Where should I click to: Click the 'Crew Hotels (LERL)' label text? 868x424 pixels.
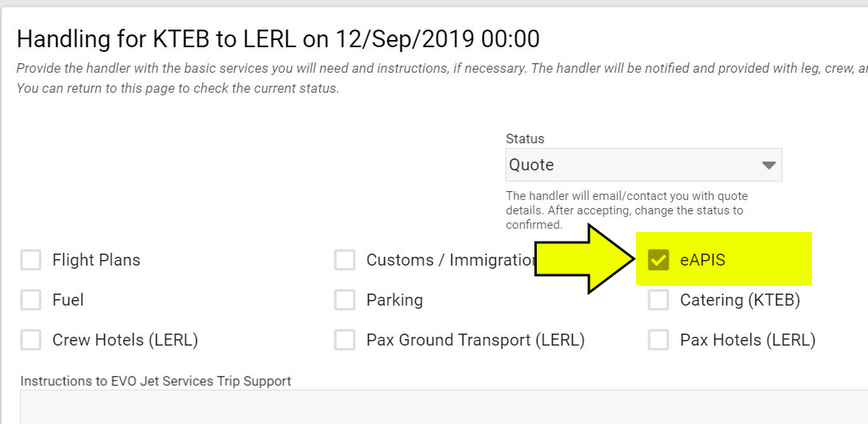(125, 340)
